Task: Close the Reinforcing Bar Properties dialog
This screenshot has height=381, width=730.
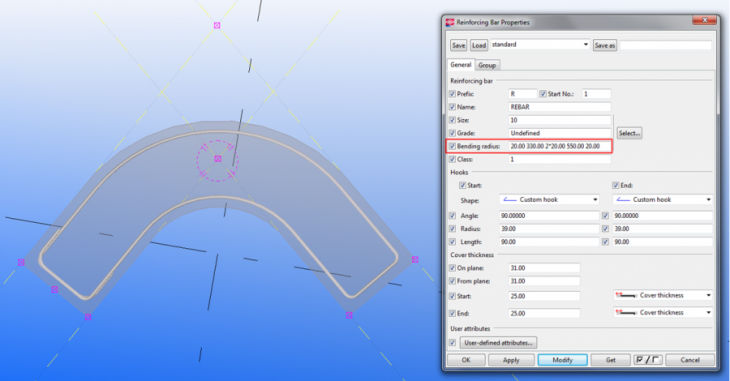Action: (704, 20)
